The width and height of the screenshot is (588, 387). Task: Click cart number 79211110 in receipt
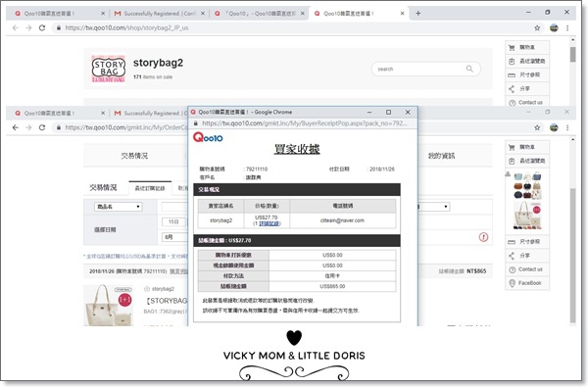pyautogui.click(x=257, y=169)
